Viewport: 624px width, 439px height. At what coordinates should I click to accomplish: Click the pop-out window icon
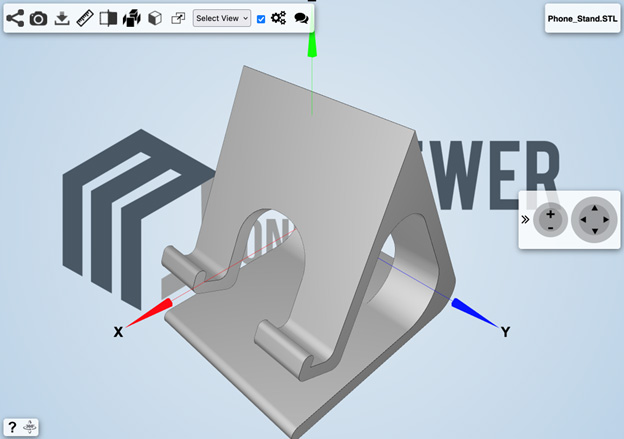[x=178, y=18]
